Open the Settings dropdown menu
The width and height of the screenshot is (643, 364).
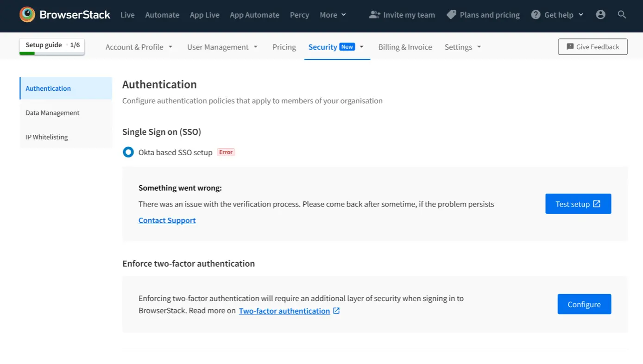pyautogui.click(x=463, y=47)
